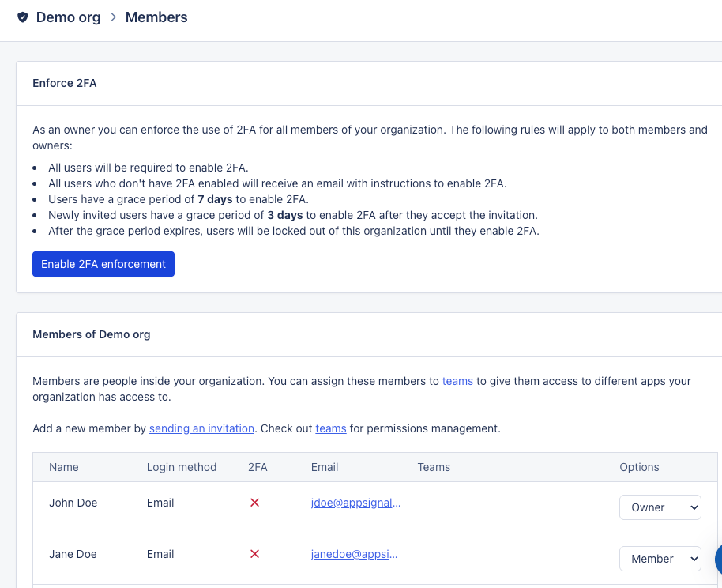Open teams link for permissions management
Screen dimensions: 722x588
click(x=331, y=428)
